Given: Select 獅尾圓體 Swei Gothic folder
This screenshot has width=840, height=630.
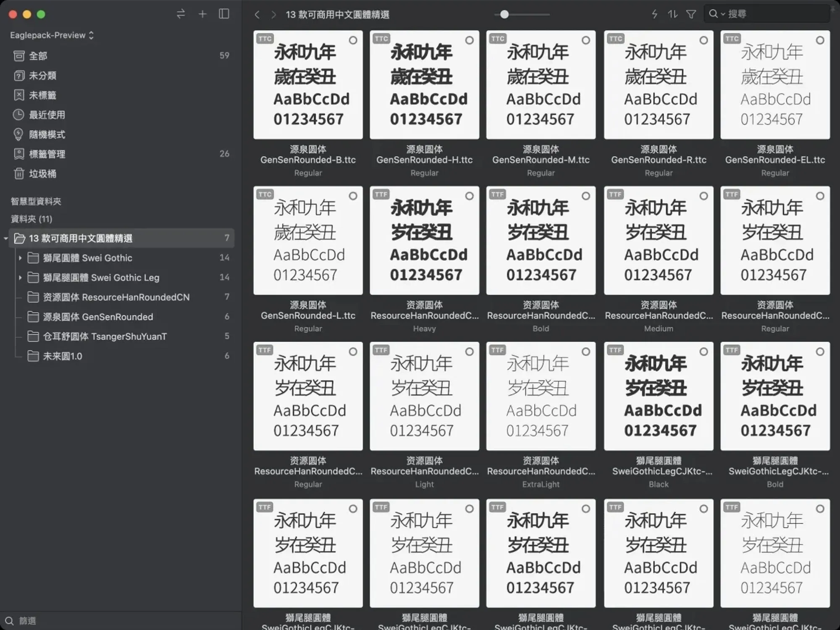Looking at the screenshot, I should coord(122,258).
